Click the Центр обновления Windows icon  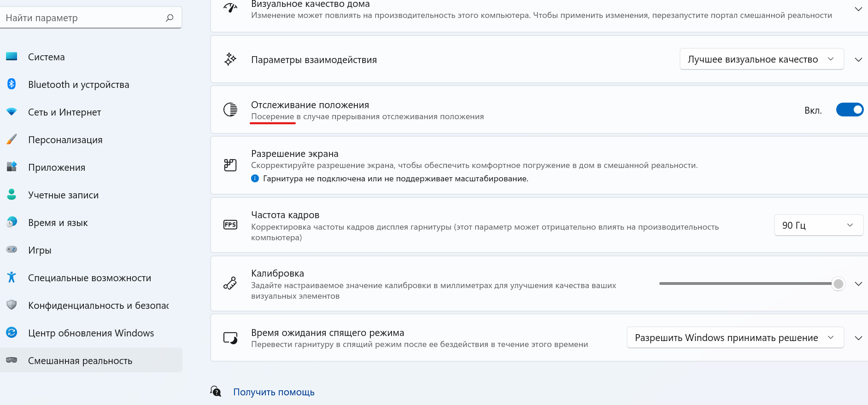pos(12,332)
